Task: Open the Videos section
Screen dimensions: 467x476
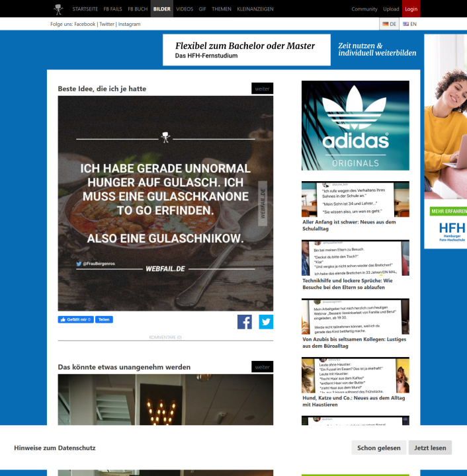Action: coord(185,9)
